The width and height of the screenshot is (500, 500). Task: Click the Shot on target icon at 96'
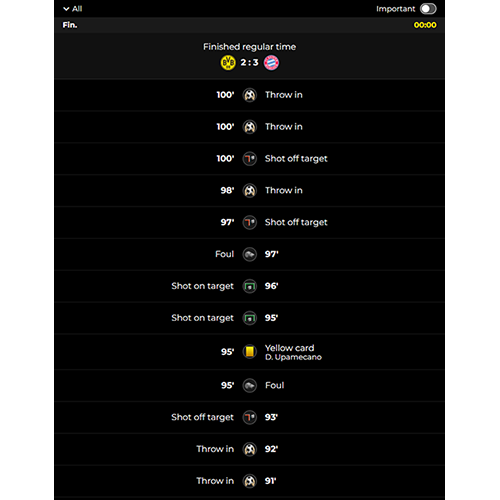tap(250, 286)
